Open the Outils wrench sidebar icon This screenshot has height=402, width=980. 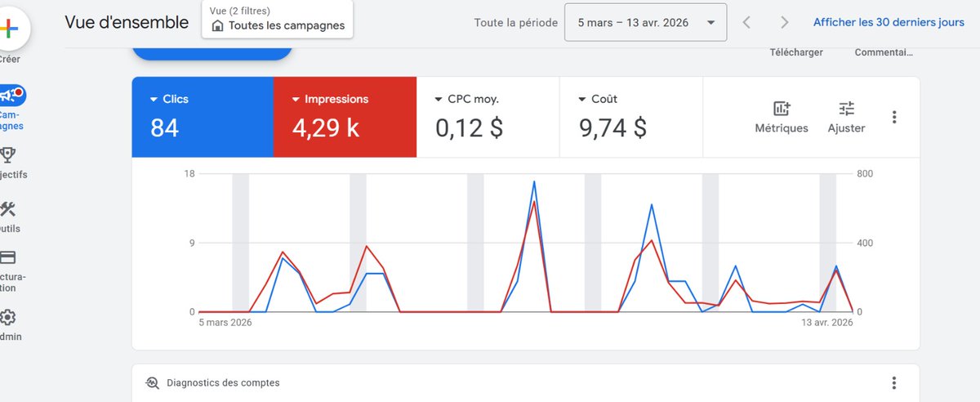(x=8, y=208)
